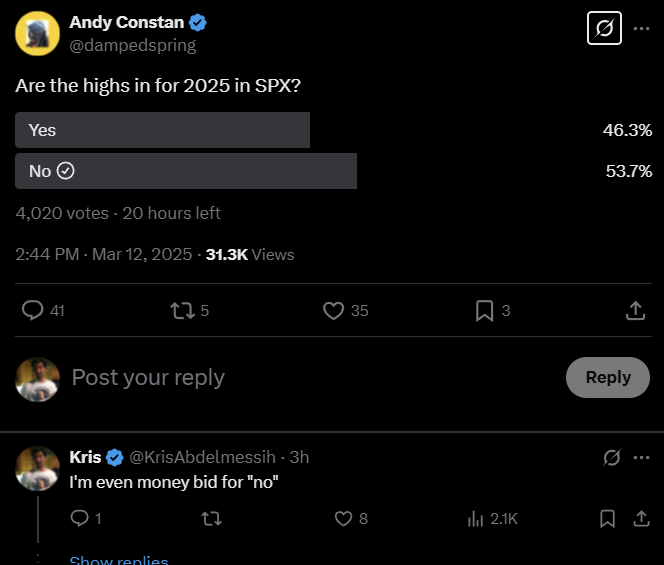Click the Grok icon on Kris's reply
This screenshot has height=565, width=664.
pos(611,457)
